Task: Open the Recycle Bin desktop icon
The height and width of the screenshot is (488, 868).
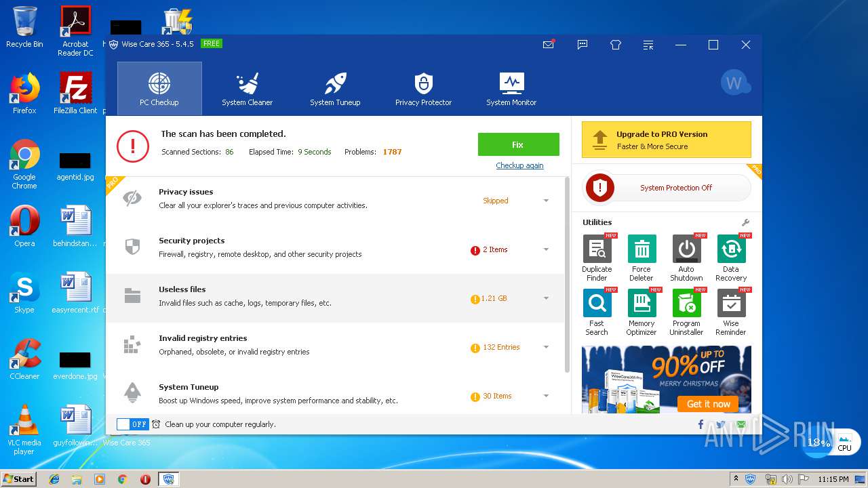Action: pyautogui.click(x=24, y=27)
